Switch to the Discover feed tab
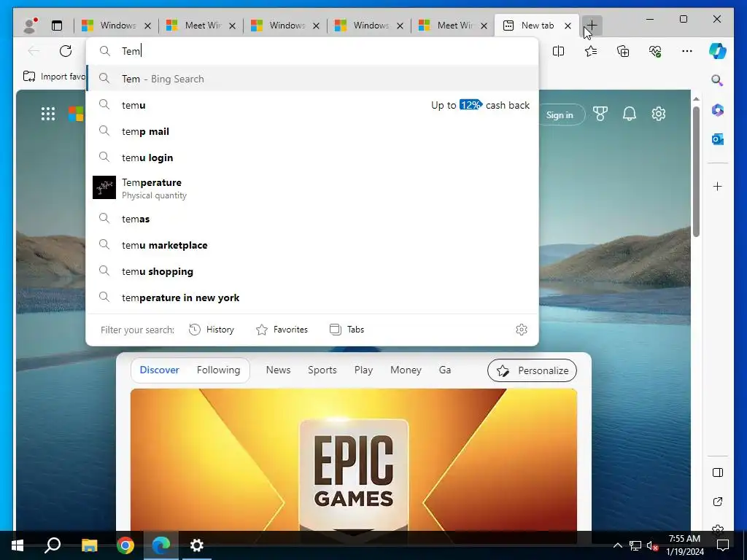Image resolution: width=747 pixels, height=560 pixels. tap(160, 370)
